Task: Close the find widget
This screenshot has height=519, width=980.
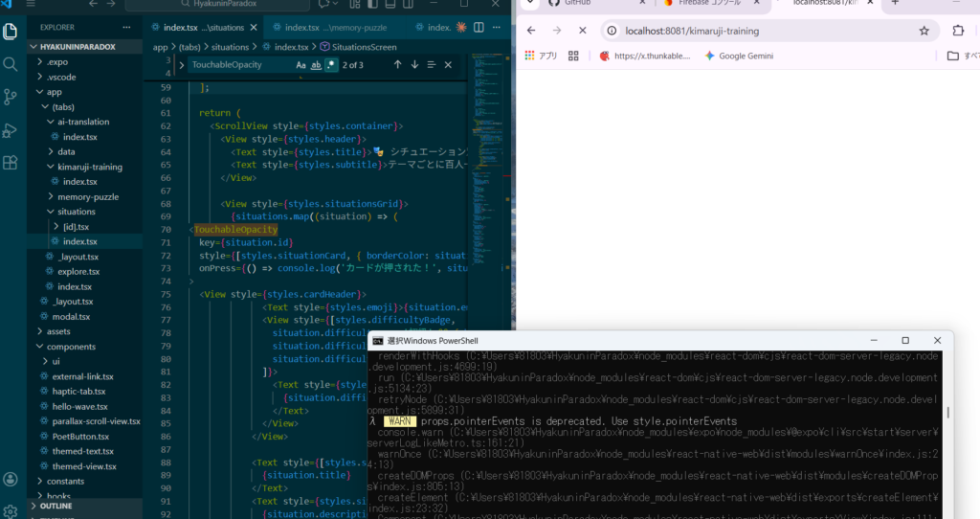Action: click(x=449, y=65)
